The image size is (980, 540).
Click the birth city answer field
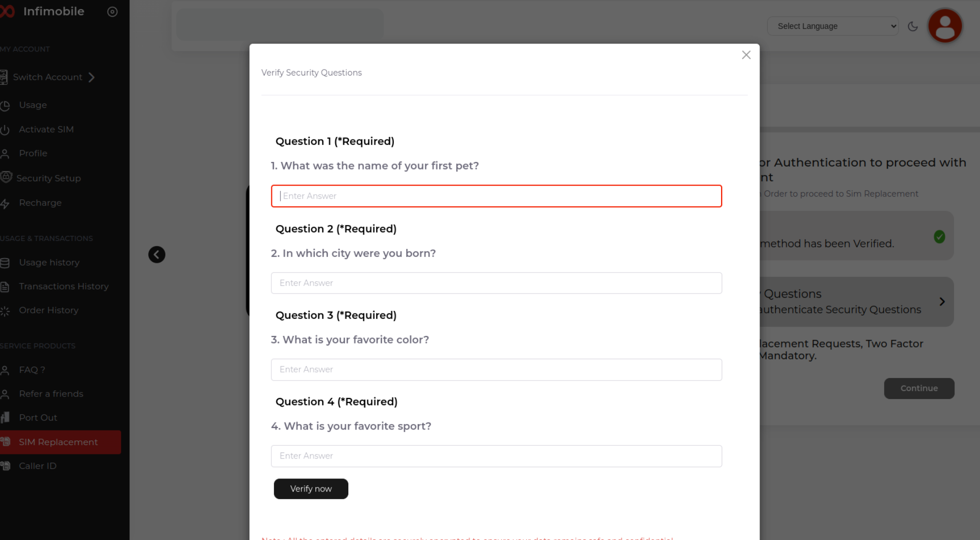(x=496, y=283)
